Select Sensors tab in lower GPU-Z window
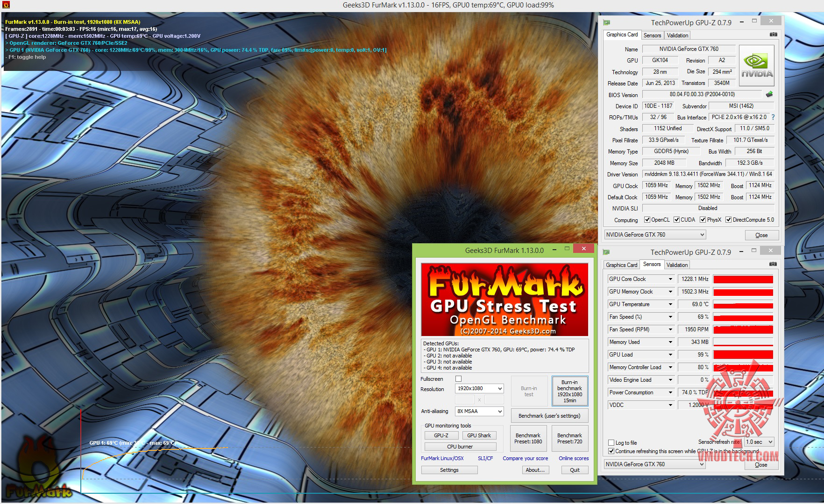824x504 pixels. [x=652, y=264]
